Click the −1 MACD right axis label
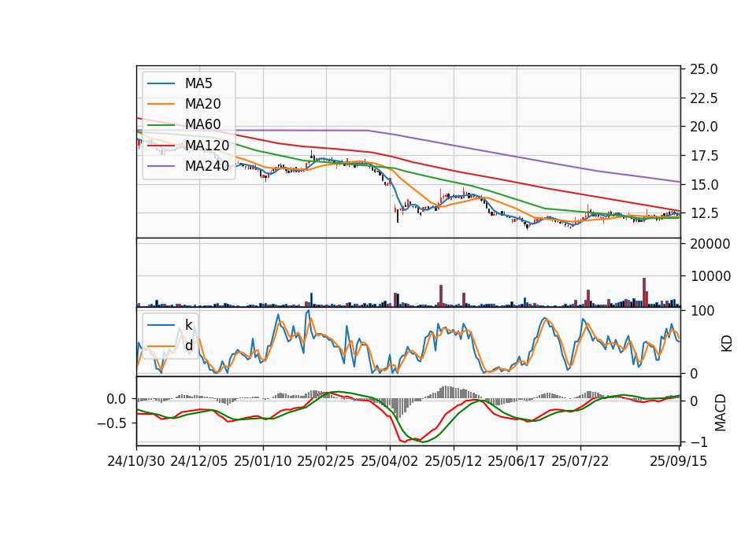 coord(699,441)
